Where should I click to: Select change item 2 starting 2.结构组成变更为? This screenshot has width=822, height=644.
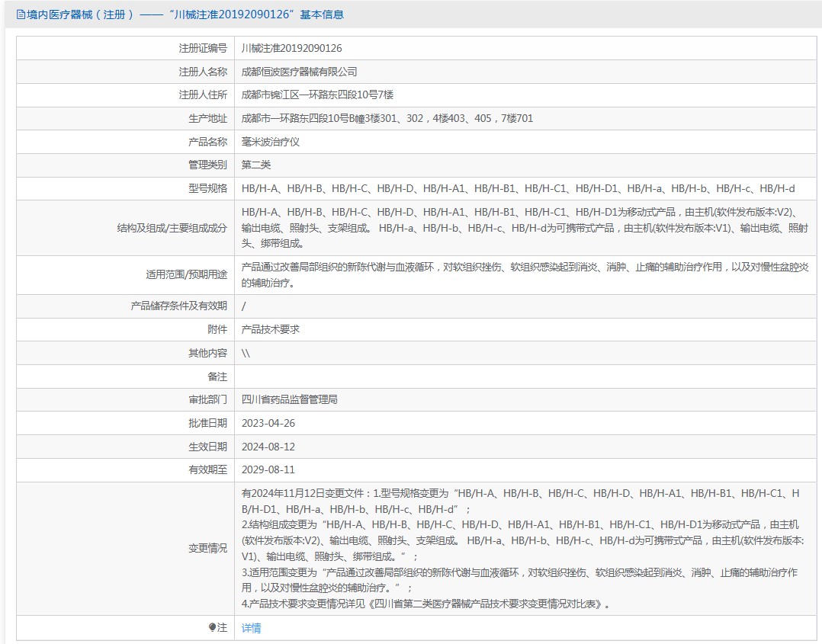(x=522, y=541)
